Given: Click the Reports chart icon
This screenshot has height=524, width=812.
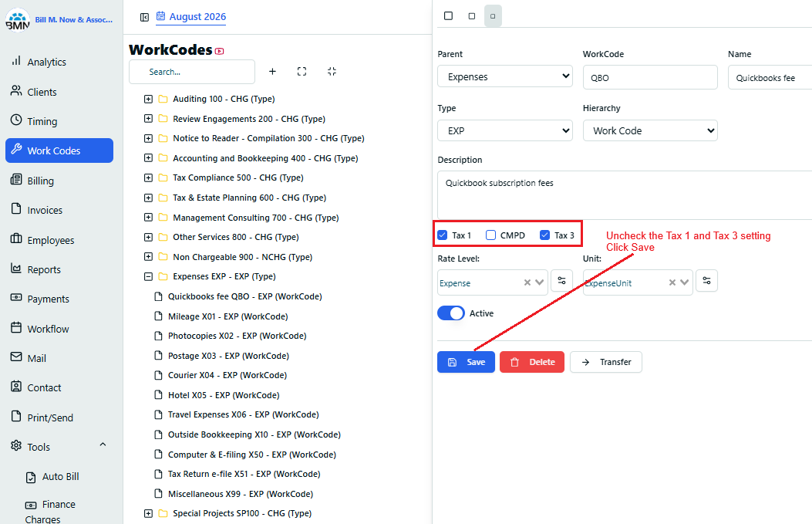Looking at the screenshot, I should [x=16, y=268].
